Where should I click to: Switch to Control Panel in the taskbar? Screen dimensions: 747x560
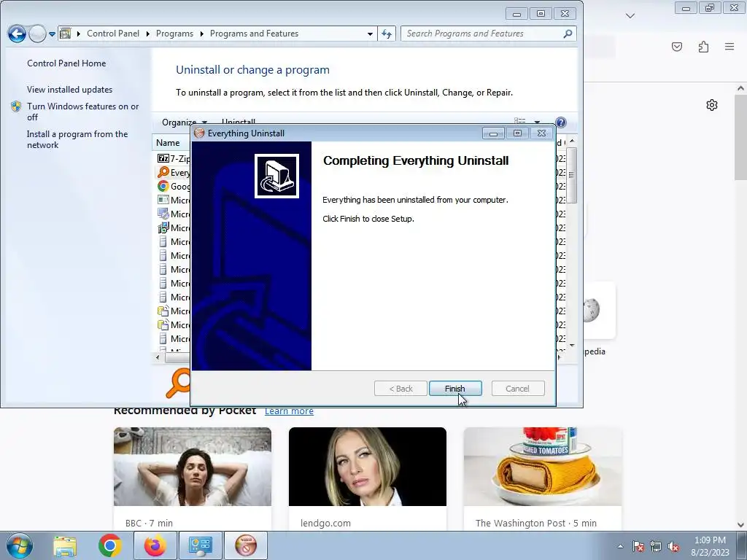pos(200,545)
